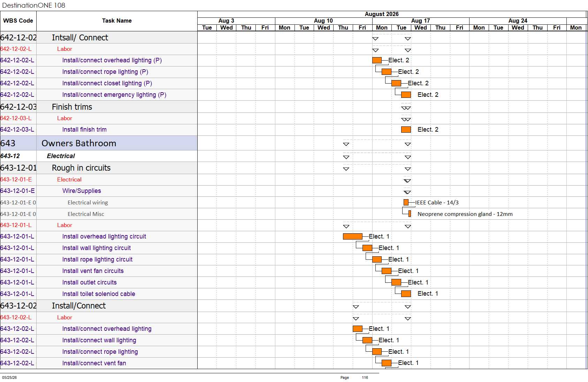Select Install/connect vent fan task name

pyautogui.click(x=94, y=363)
